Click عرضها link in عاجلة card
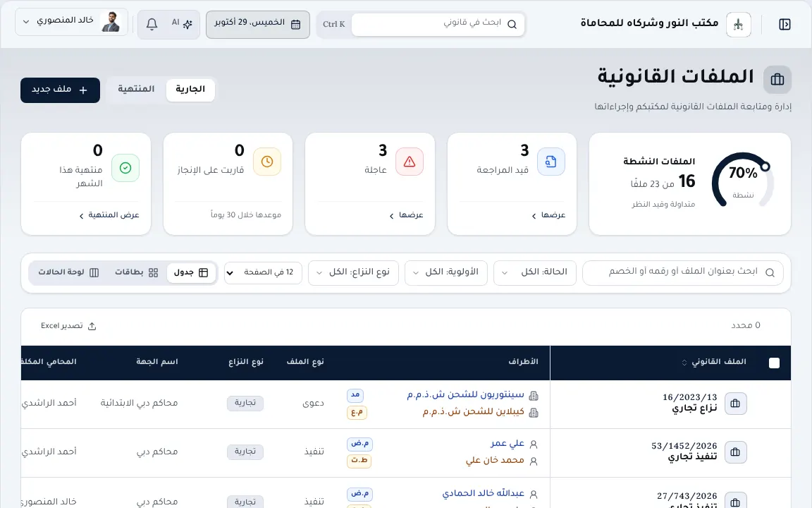The width and height of the screenshot is (812, 508). tap(407, 215)
